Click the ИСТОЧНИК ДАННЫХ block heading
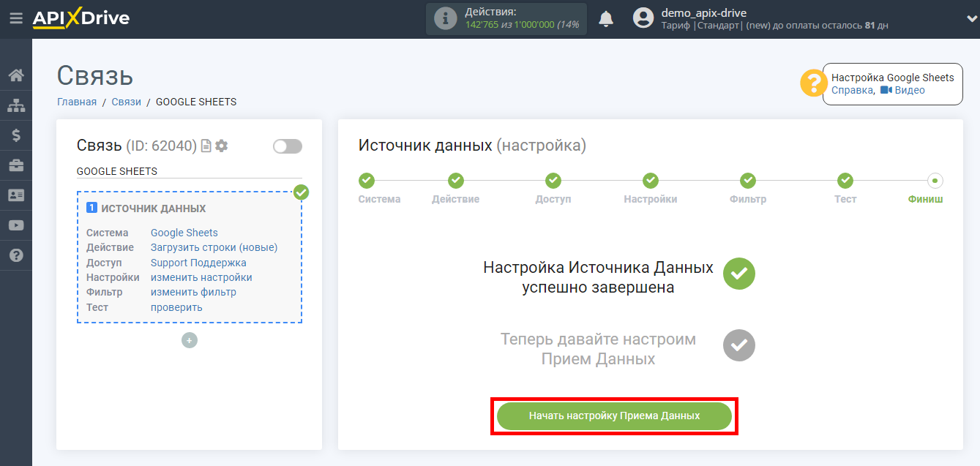This screenshot has height=466, width=980. click(153, 208)
